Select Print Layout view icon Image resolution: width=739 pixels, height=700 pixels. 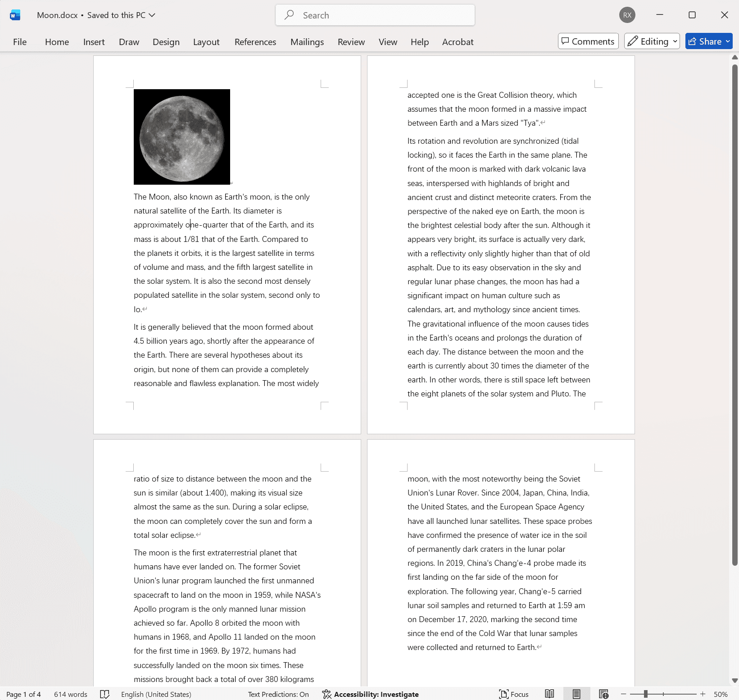576,694
